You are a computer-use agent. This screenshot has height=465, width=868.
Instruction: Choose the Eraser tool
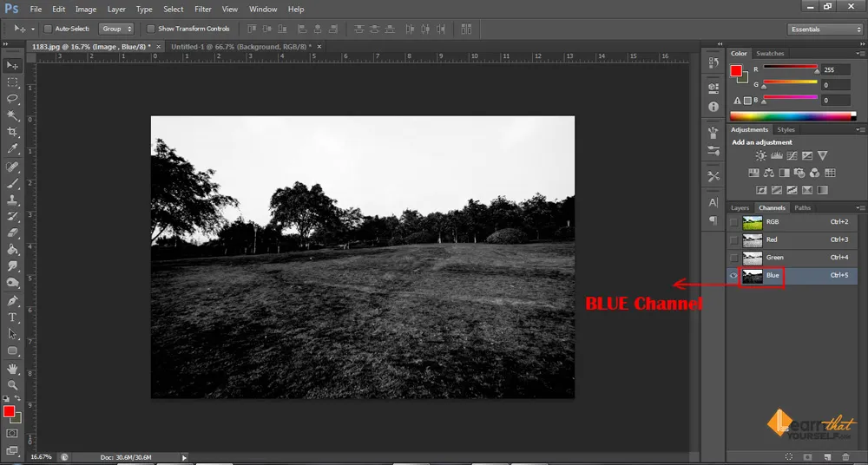12,232
